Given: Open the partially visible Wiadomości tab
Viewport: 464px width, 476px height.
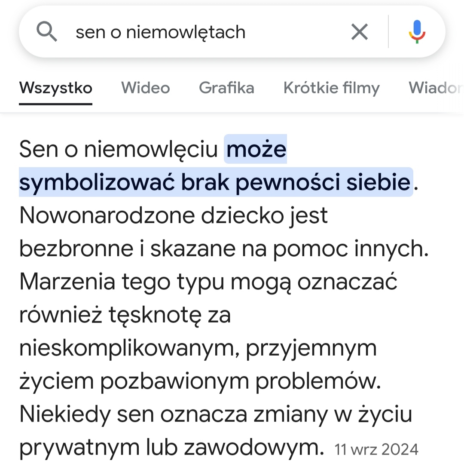Looking at the screenshot, I should (436, 88).
